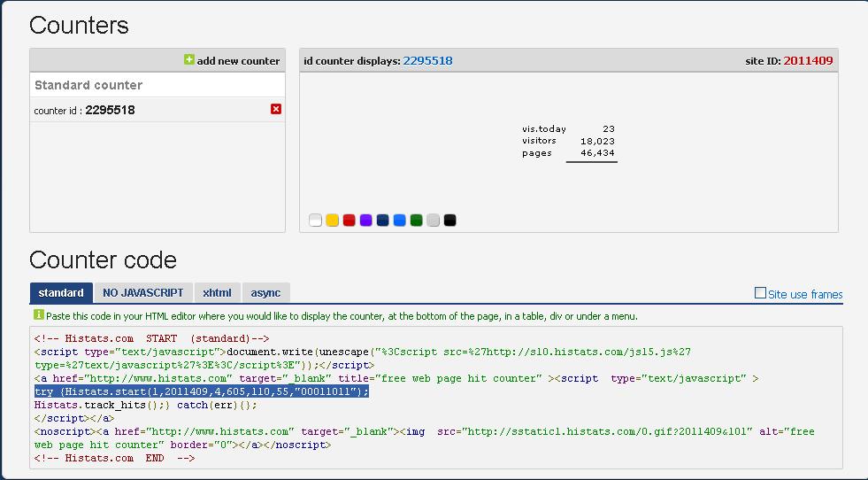
Task: Click the Site use frames label
Action: pos(805,294)
